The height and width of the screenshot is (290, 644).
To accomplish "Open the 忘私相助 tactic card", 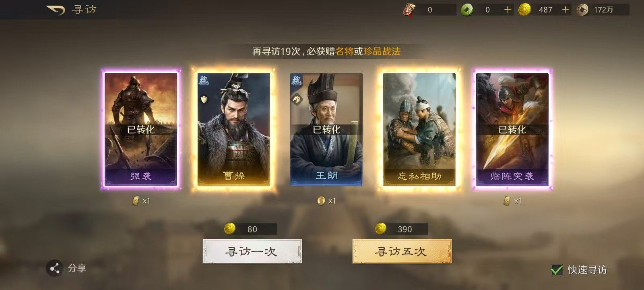I will click(419, 129).
